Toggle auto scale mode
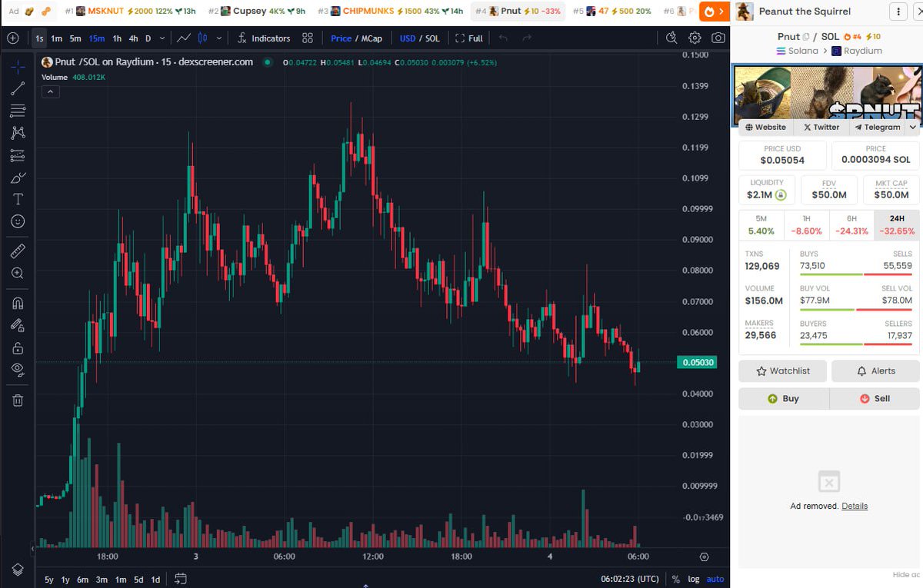This screenshot has width=923, height=588. [715, 580]
